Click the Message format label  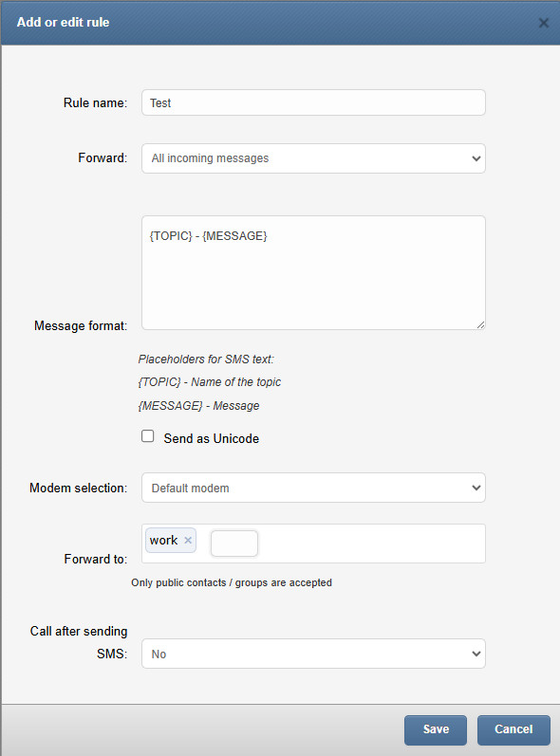[x=81, y=326]
